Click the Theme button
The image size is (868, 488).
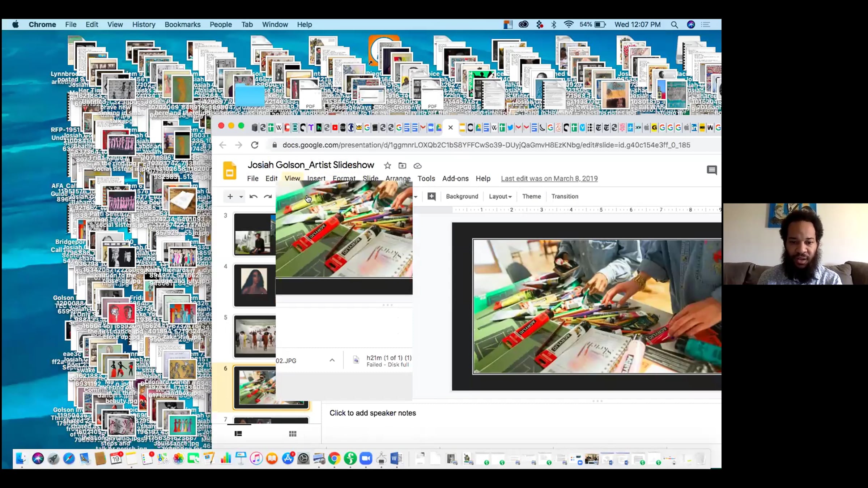pyautogui.click(x=531, y=196)
